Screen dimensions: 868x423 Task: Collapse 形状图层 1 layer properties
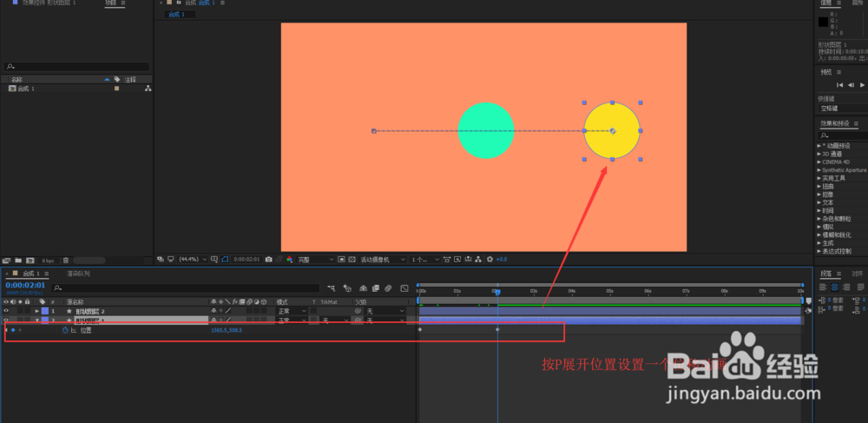(x=37, y=321)
